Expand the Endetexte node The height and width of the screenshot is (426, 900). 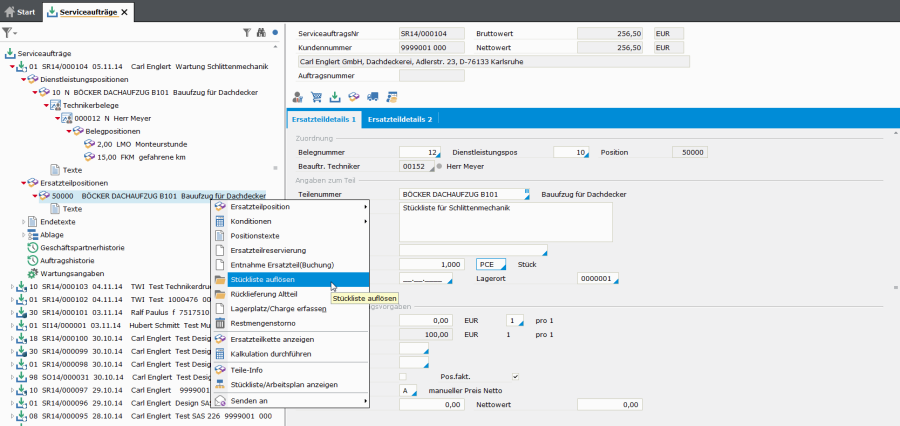tap(24, 222)
